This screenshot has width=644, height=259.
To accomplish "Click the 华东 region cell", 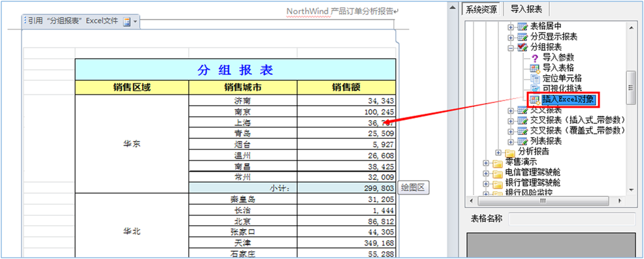I will coord(132,144).
